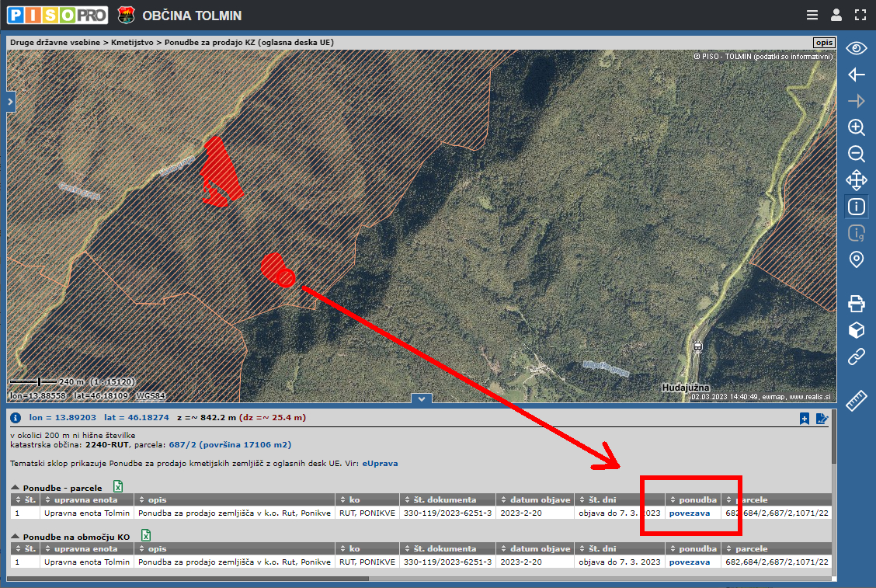This screenshot has width=876, height=588.
Task: Go back to previous map view
Action: point(856,75)
